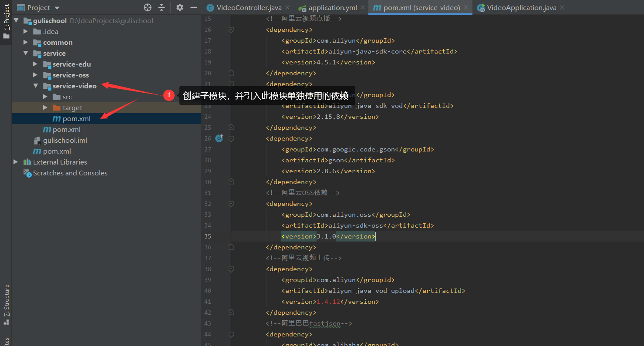Expand the target folder
This screenshot has height=346, width=644.
[45, 107]
